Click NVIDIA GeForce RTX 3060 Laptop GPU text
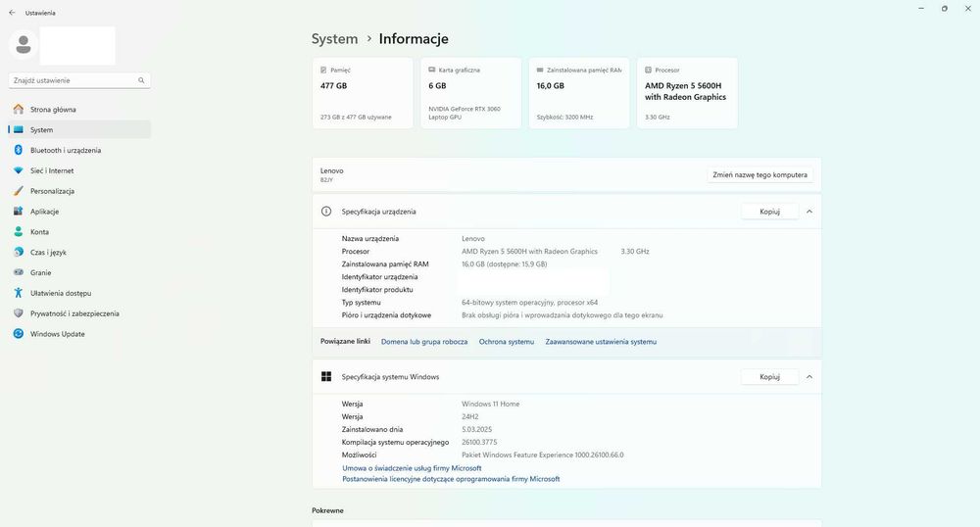980x527 pixels. [x=465, y=113]
